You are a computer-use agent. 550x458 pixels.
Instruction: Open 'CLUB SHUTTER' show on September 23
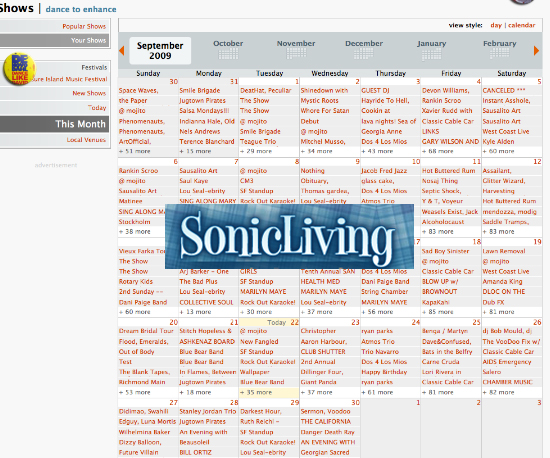pos(323,352)
